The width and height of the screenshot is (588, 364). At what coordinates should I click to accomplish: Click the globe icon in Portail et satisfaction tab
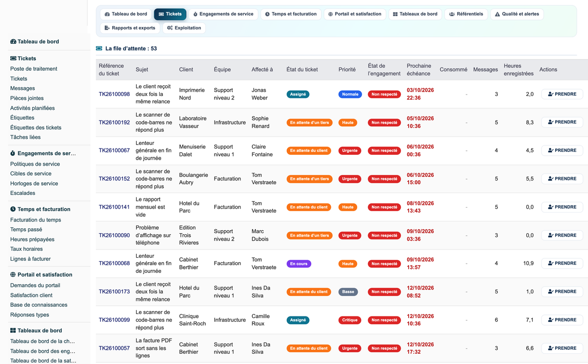tap(331, 14)
